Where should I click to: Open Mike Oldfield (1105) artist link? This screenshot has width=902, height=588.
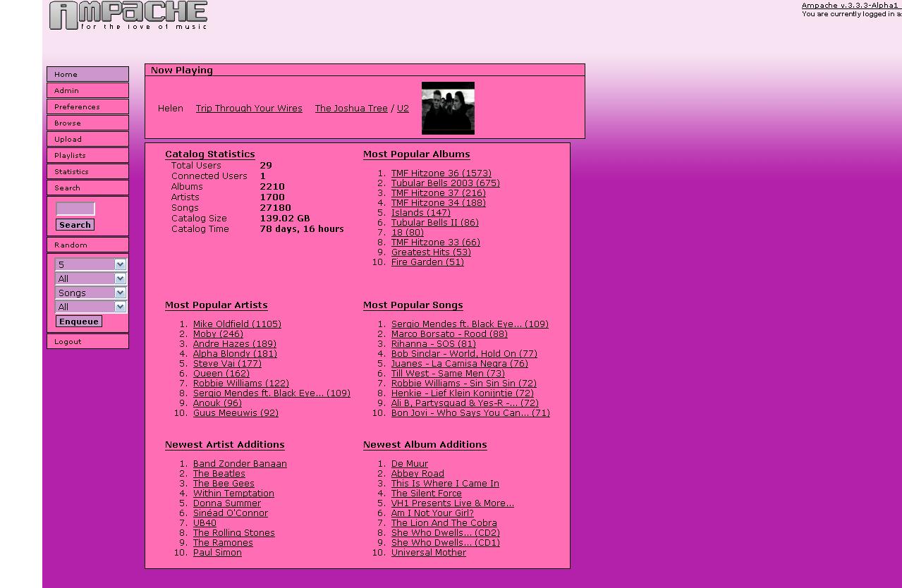237,324
